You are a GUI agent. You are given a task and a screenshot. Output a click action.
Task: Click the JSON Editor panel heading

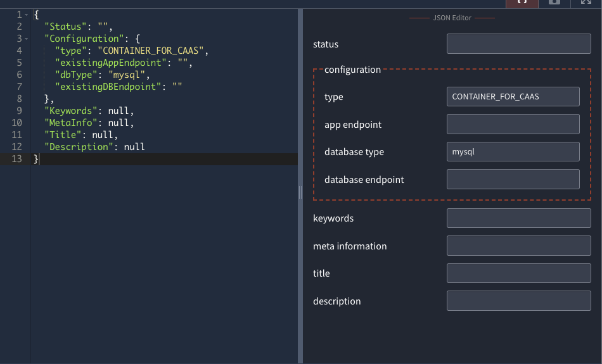452,18
